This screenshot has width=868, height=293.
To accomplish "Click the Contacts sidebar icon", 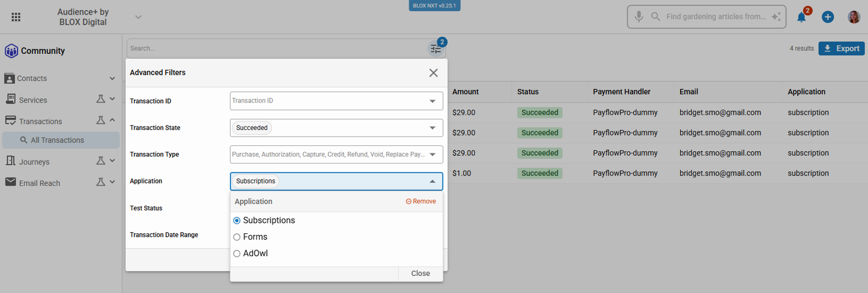I will coord(9,78).
